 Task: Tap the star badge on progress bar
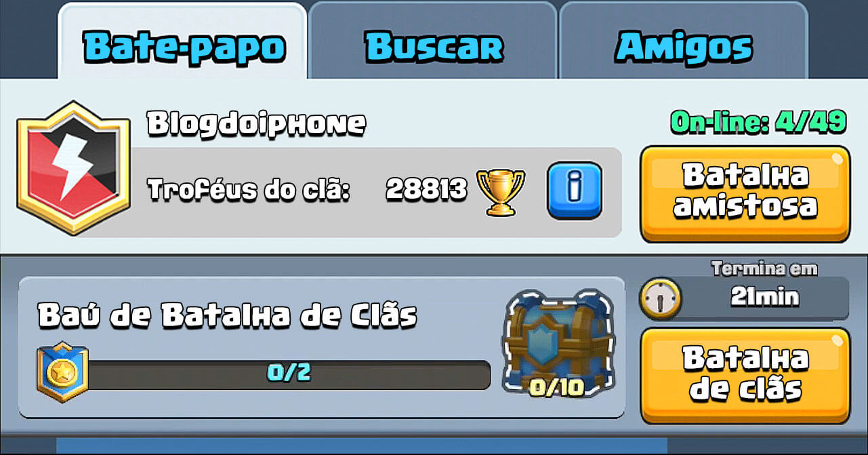coord(62,372)
